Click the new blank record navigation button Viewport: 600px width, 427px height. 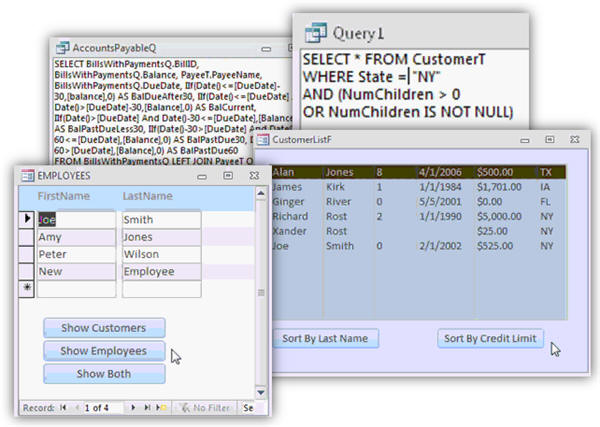(160, 408)
